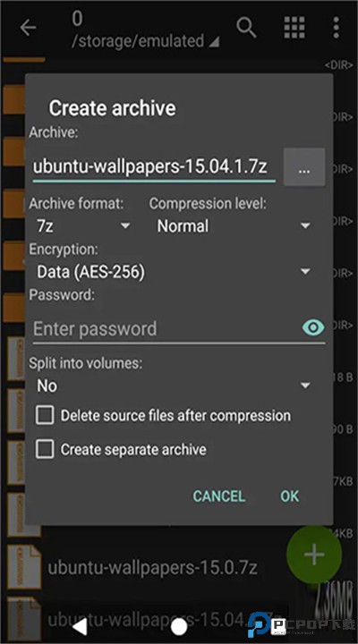Image resolution: width=358 pixels, height=644 pixels.
Task: Focus the Enter password field
Action: tap(166, 329)
